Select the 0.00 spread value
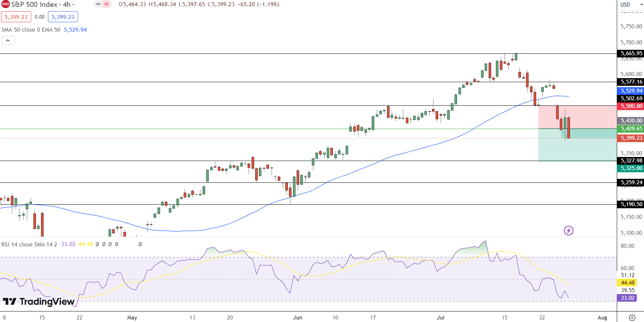644x322 pixels. 40,17
